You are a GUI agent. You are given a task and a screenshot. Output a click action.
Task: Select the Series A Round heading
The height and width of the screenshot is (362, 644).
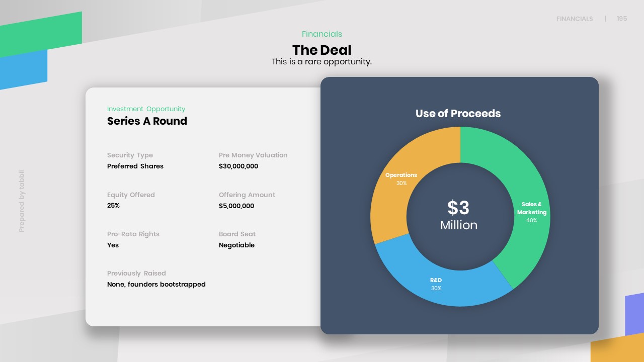tap(147, 121)
